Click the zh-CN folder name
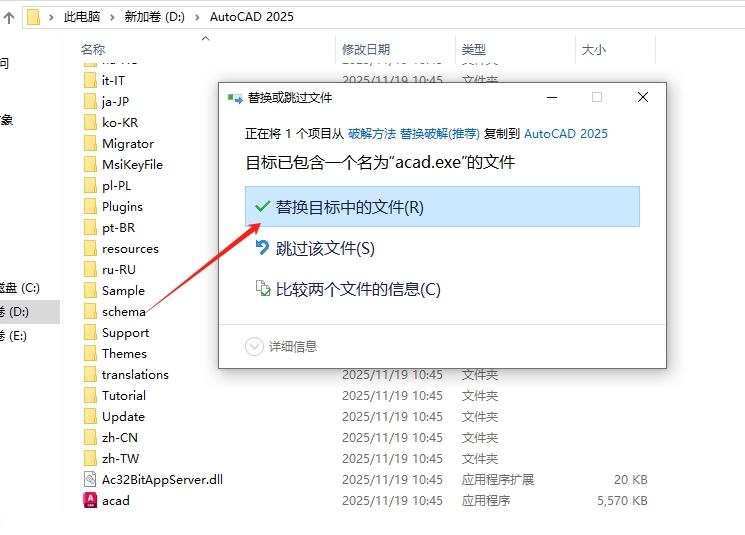The width and height of the screenshot is (745, 535). coord(120,437)
